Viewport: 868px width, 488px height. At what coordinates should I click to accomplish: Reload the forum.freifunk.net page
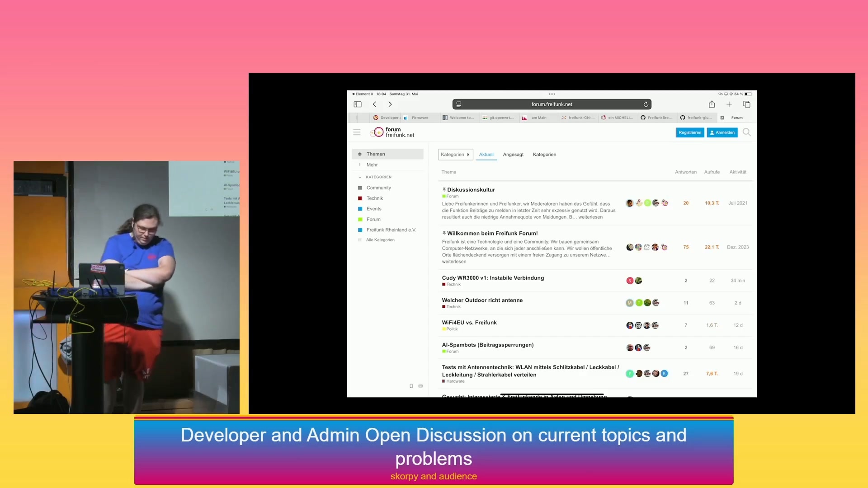[646, 104]
